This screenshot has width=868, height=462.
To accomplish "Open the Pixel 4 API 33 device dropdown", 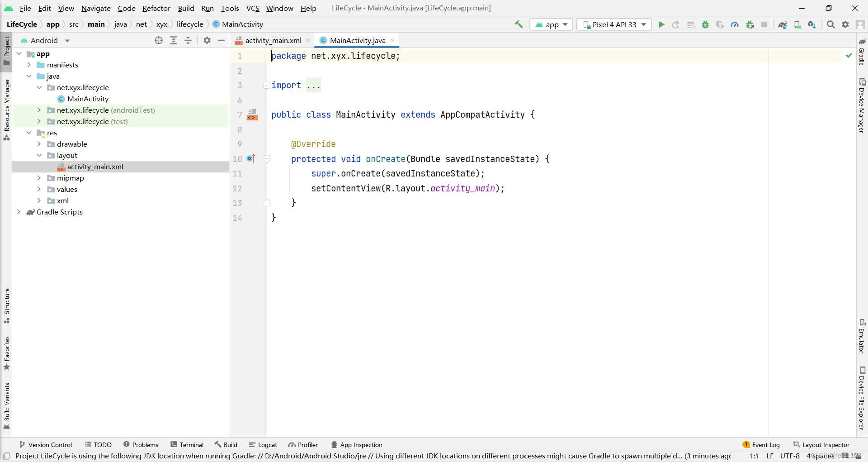I will 614,24.
